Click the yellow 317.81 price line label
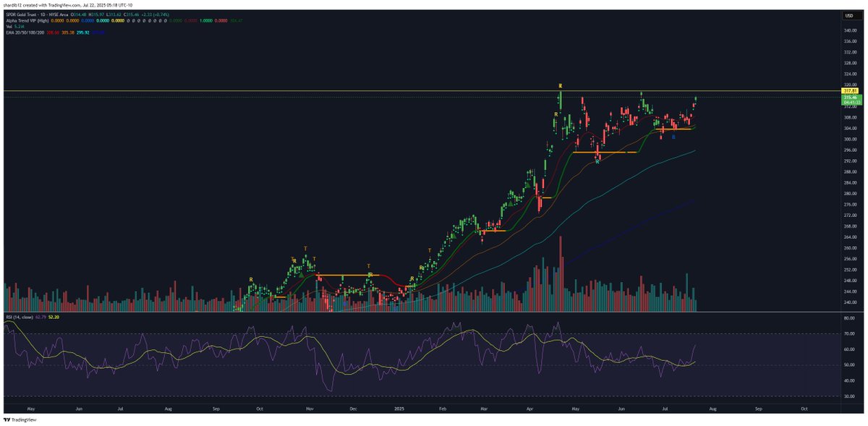This screenshot has width=868, height=426. coord(851,90)
